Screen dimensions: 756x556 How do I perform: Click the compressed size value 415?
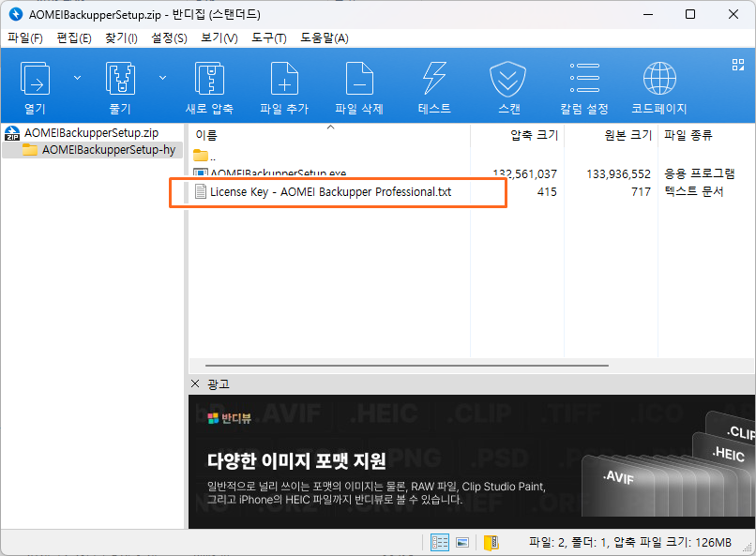click(547, 192)
